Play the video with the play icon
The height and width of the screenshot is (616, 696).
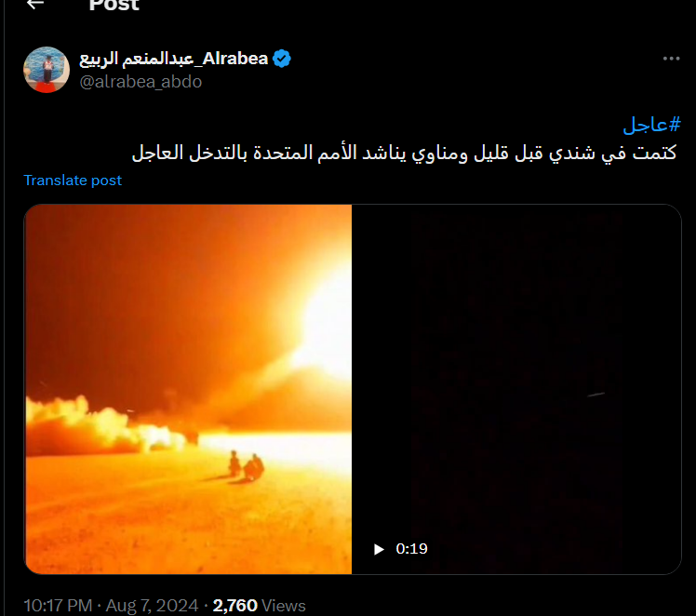tap(379, 549)
